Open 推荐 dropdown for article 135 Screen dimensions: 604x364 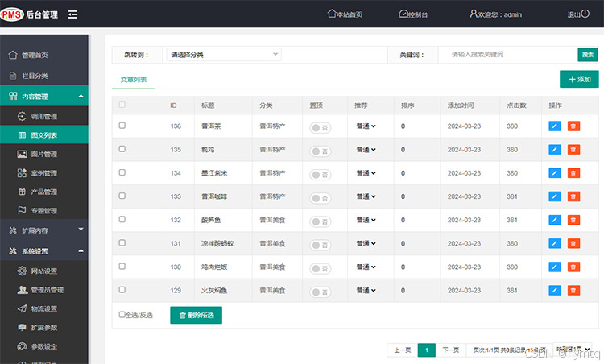(x=366, y=150)
